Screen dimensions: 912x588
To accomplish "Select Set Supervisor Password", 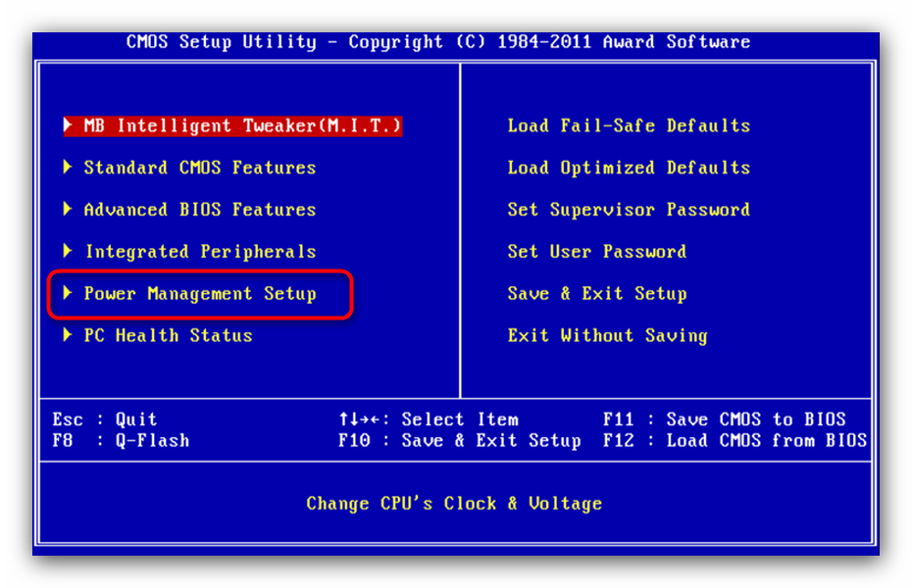I will pyautogui.click(x=629, y=210).
